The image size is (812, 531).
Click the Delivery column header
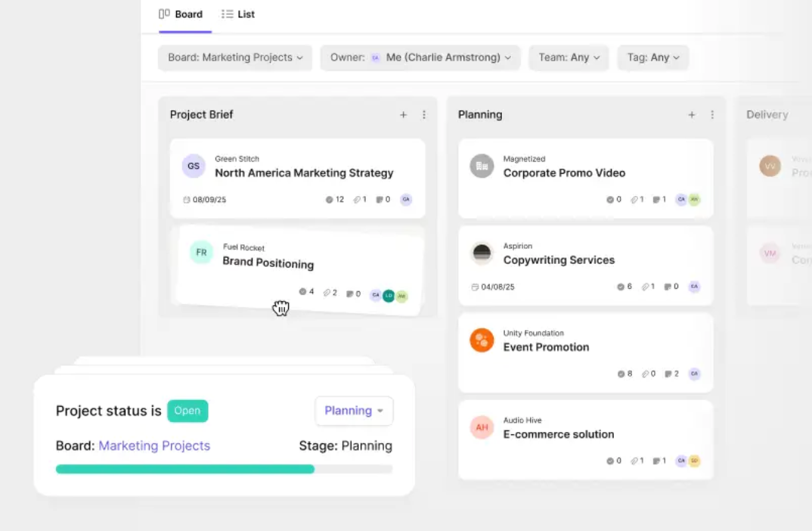pos(767,115)
